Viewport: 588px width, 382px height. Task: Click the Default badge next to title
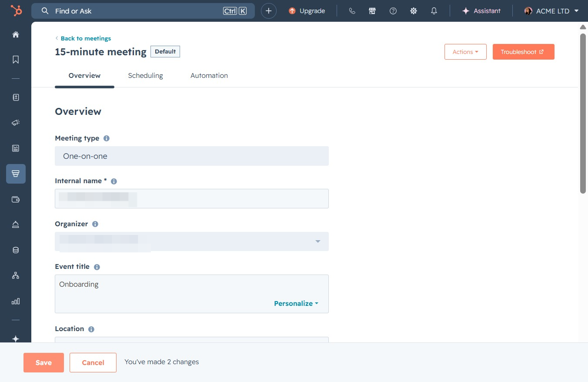point(165,51)
